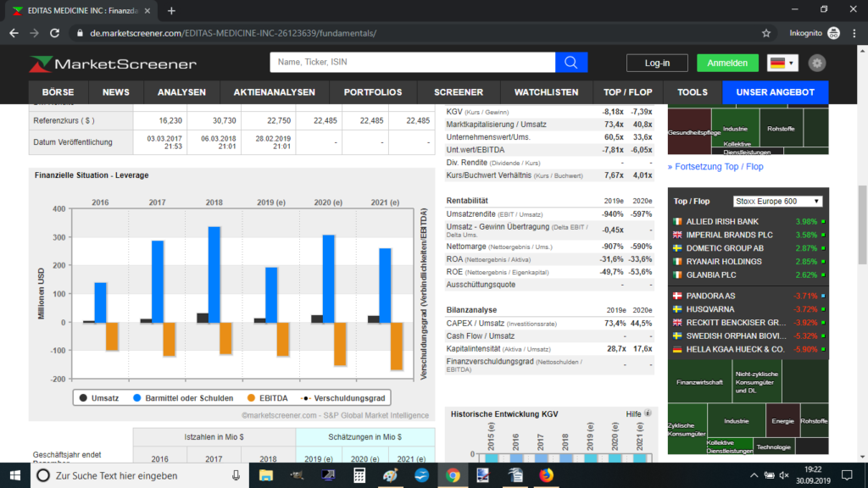The width and height of the screenshot is (868, 488).
Task: Open the NEWS menu
Action: tap(115, 92)
